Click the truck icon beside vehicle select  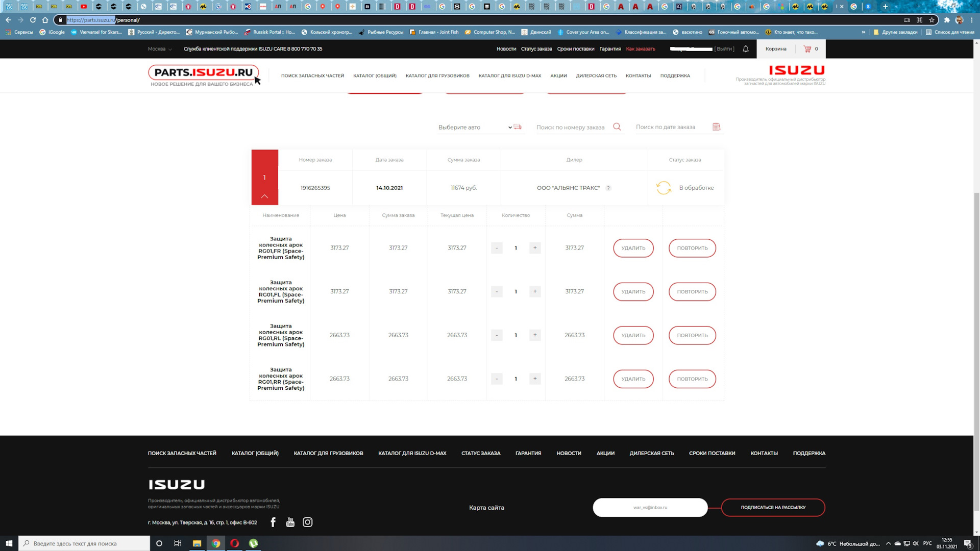click(518, 127)
